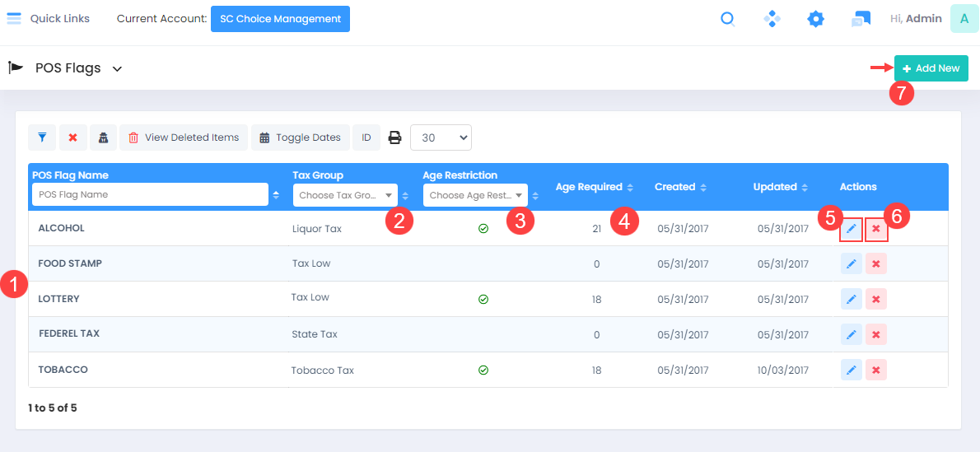This screenshot has height=452, width=980.
Task: Click the red X clear filter icon
Action: pyautogui.click(x=72, y=137)
